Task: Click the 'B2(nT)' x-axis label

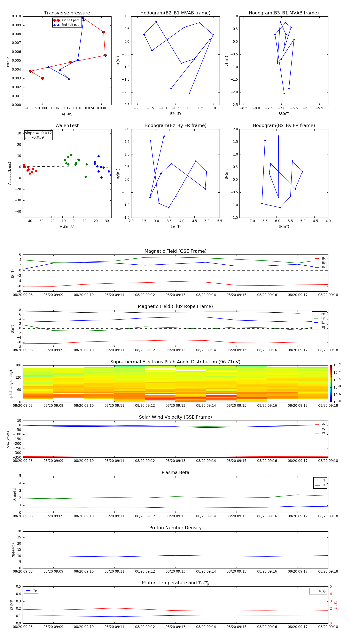Action: [x=175, y=114]
